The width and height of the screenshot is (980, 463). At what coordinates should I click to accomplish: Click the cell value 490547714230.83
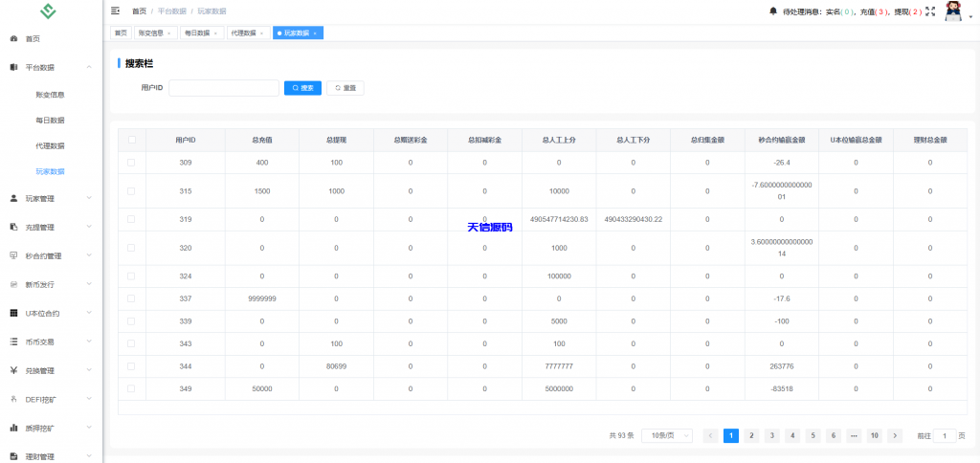(559, 219)
